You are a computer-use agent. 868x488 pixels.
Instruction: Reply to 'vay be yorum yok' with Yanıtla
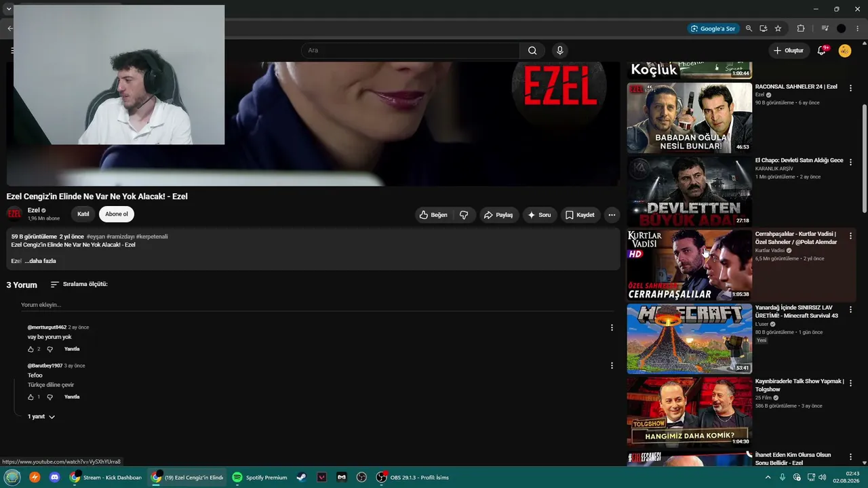72,349
